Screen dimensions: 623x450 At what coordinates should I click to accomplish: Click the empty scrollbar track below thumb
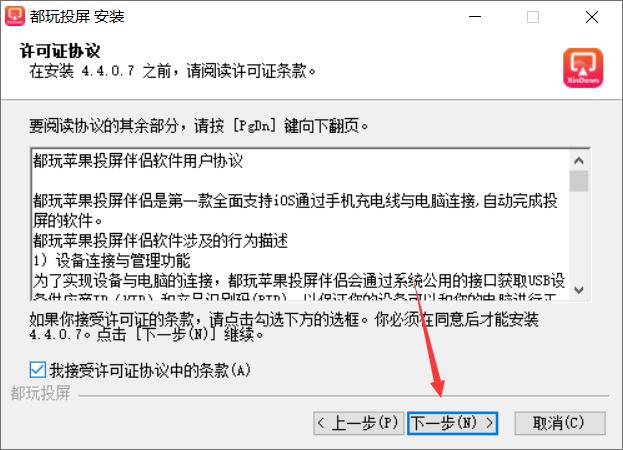[579, 236]
